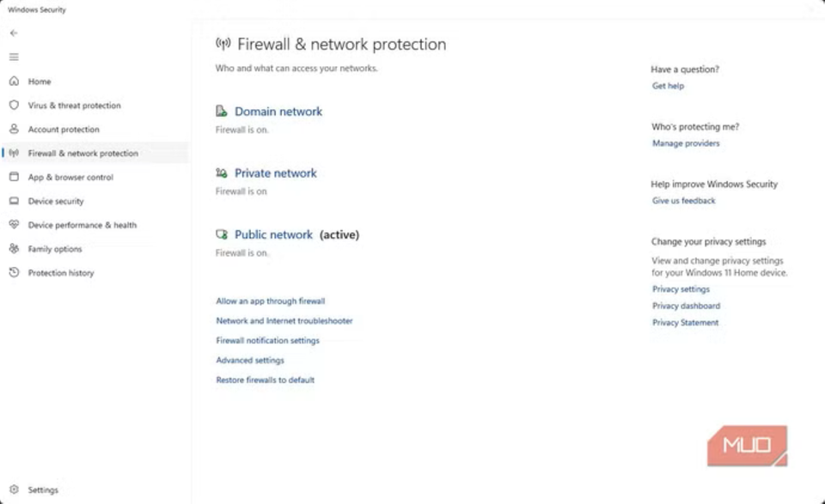Open Settings gear in sidebar
The image size is (825, 504).
14,490
